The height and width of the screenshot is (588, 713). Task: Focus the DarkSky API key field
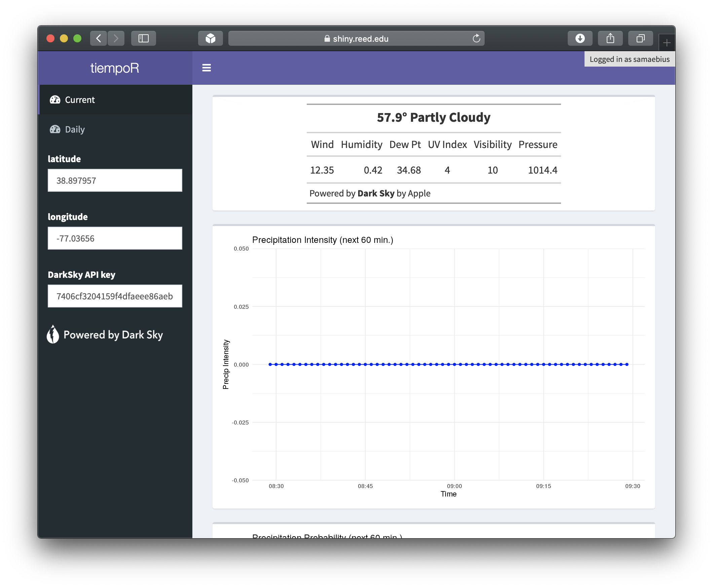[x=115, y=296]
